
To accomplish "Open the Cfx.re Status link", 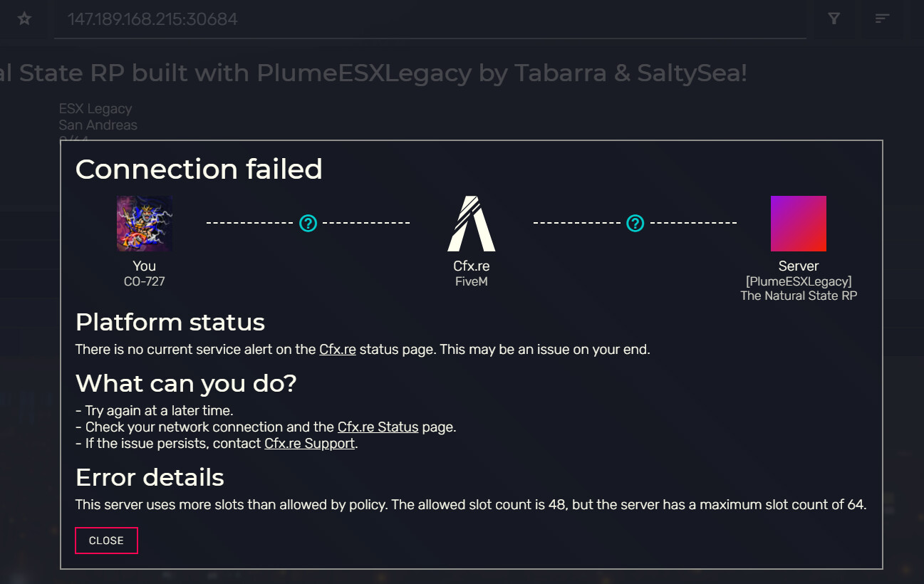I will (x=378, y=427).
